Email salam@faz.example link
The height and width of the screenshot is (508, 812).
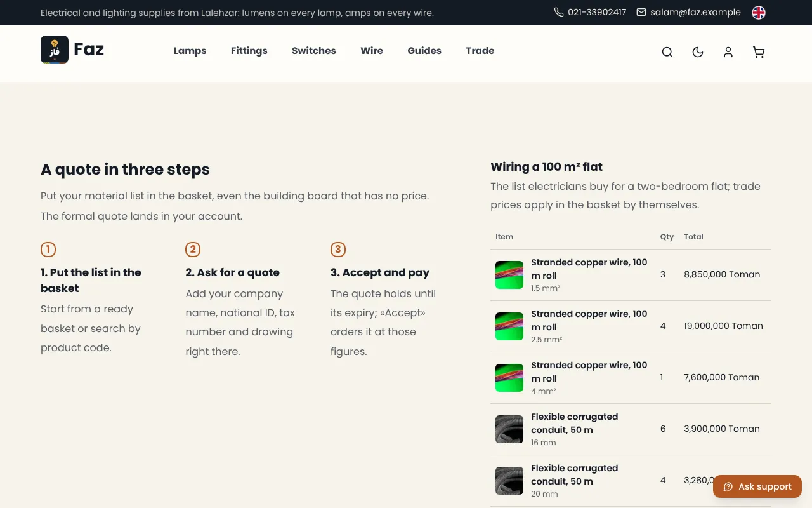pyautogui.click(x=695, y=12)
